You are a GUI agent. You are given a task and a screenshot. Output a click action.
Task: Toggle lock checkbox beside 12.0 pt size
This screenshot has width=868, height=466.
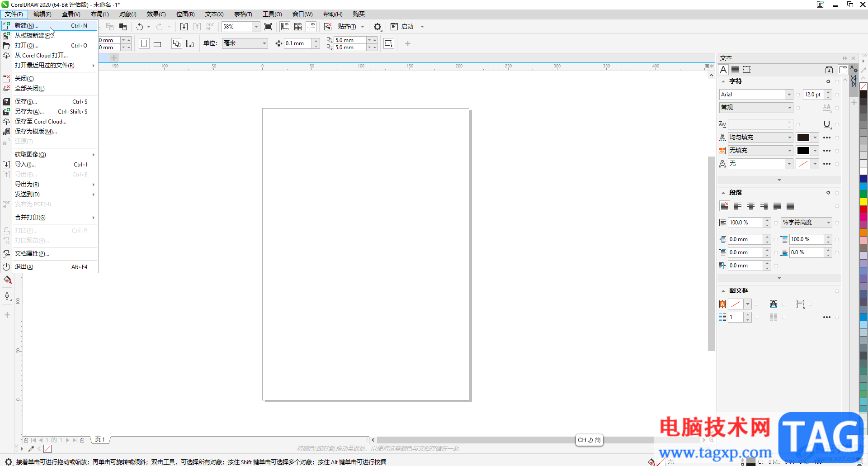[x=837, y=95]
